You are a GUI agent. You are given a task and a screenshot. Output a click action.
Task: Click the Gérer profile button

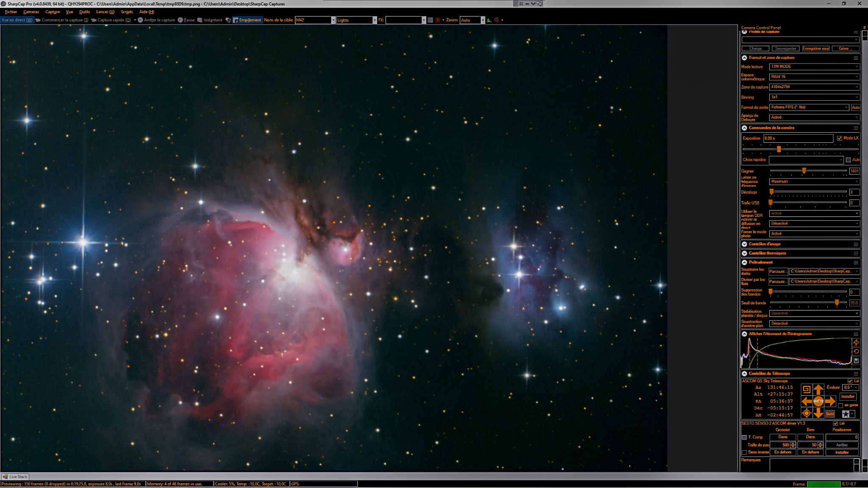click(x=845, y=49)
